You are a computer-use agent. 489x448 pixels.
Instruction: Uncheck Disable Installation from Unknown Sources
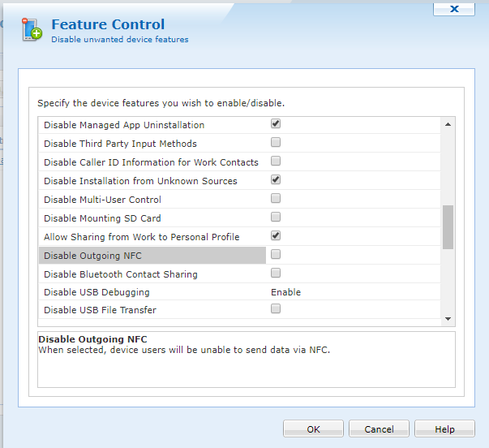click(x=276, y=180)
